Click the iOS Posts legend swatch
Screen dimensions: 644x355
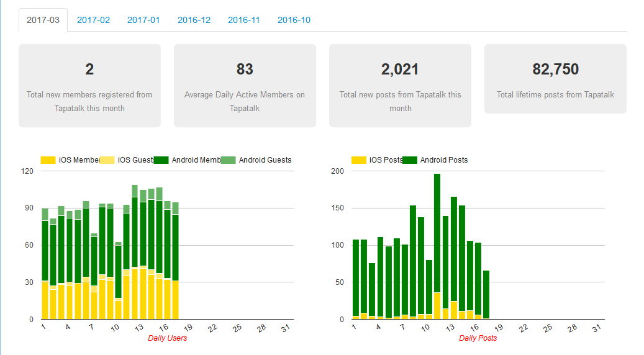(x=359, y=160)
